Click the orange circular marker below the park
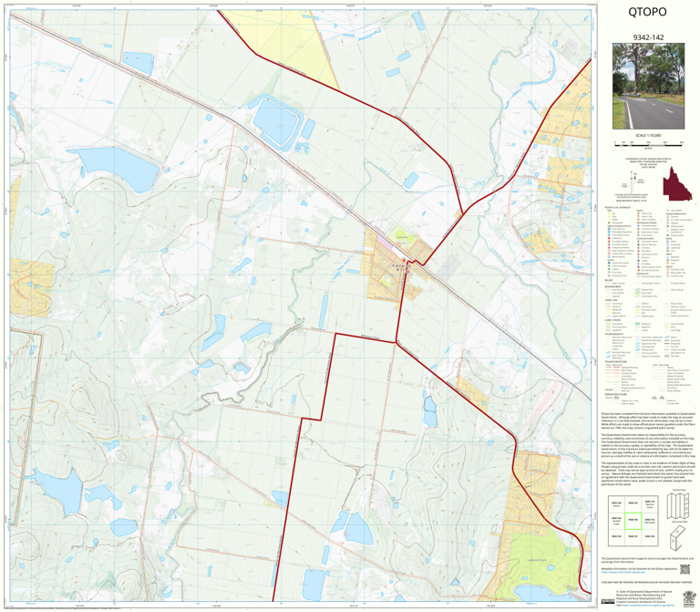700x612 pixels. [x=397, y=244]
